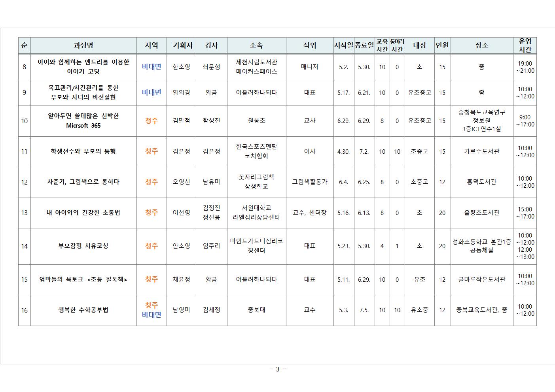Screen dimensions: 555x392
Task: Click affiliation 꽃자리그림책 상생학교
Action: pyautogui.click(x=256, y=182)
